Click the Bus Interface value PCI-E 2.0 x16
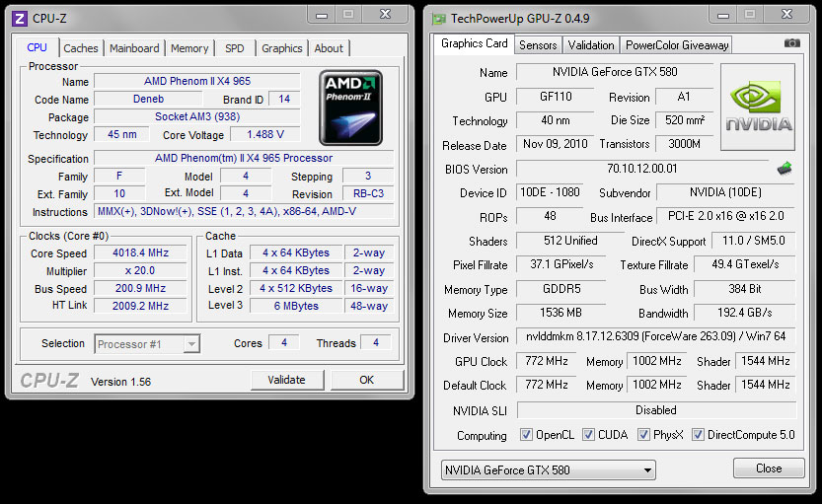 click(726, 216)
